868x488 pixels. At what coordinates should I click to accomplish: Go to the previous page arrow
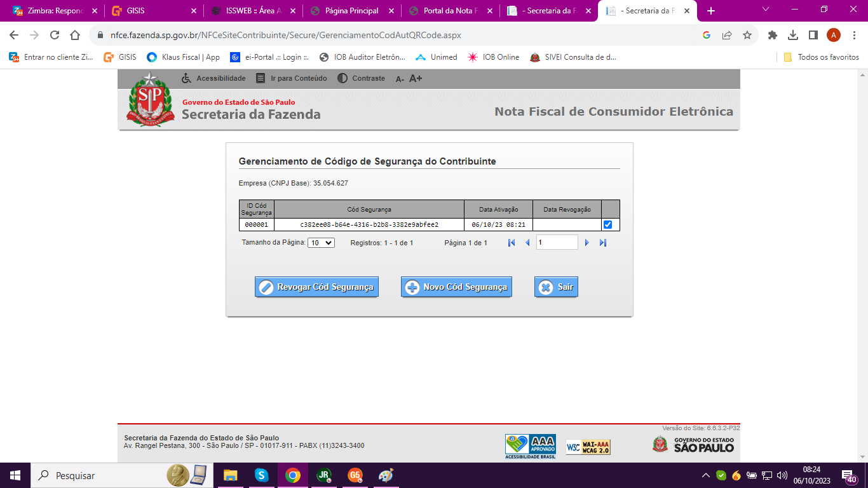tap(527, 243)
